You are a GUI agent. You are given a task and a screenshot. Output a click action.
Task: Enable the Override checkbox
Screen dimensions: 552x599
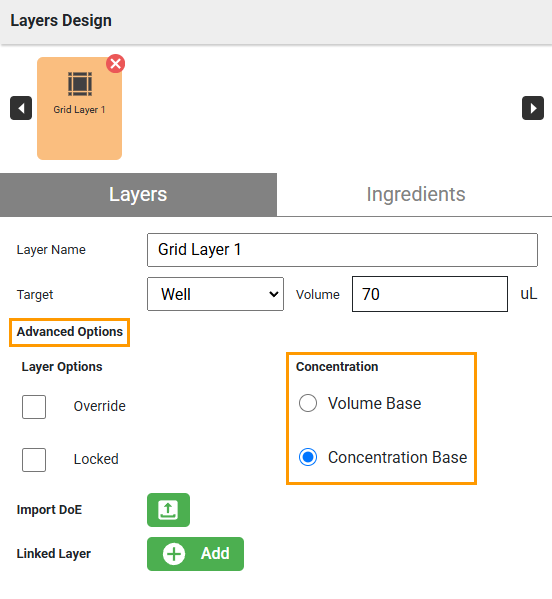(x=34, y=407)
